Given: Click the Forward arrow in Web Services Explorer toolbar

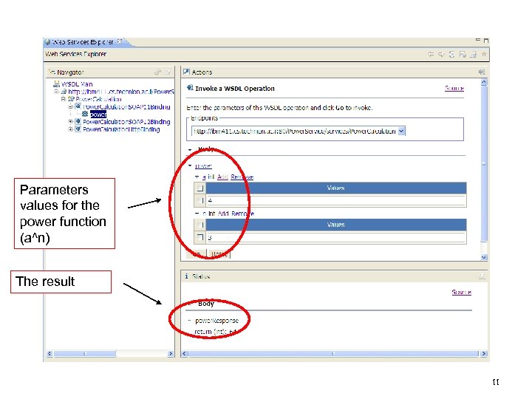Looking at the screenshot, I should coord(441,54).
